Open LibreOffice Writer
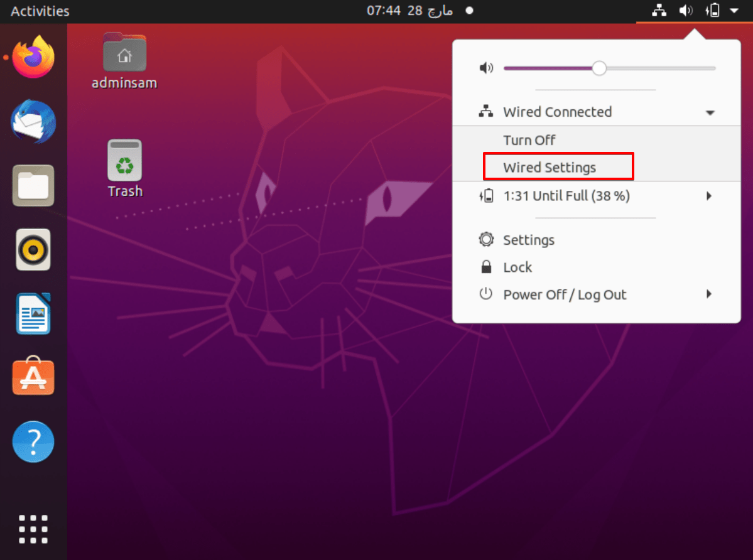Screen dimensions: 753x560 point(33,313)
